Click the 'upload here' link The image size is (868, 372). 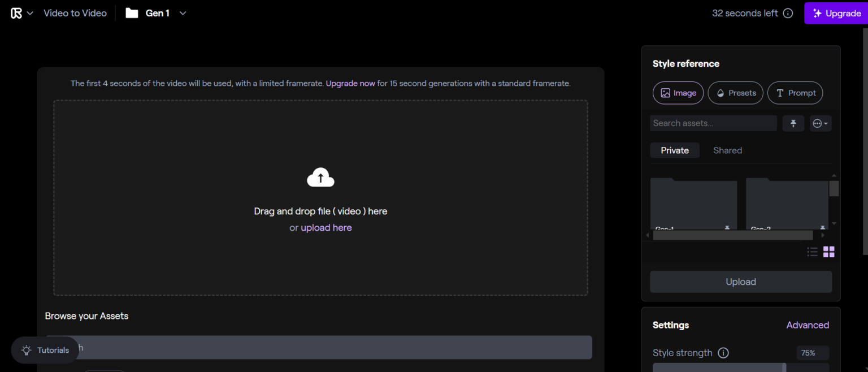point(326,228)
